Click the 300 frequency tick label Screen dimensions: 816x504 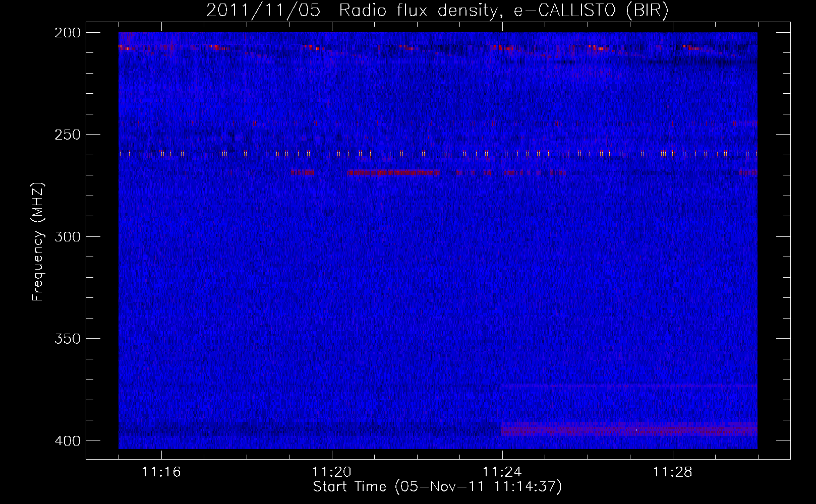(67, 237)
